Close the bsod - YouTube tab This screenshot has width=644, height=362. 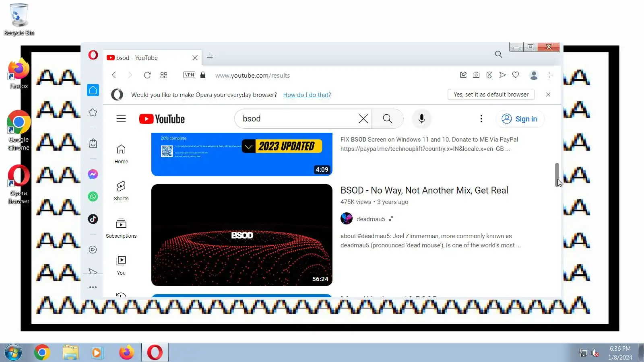195,58
